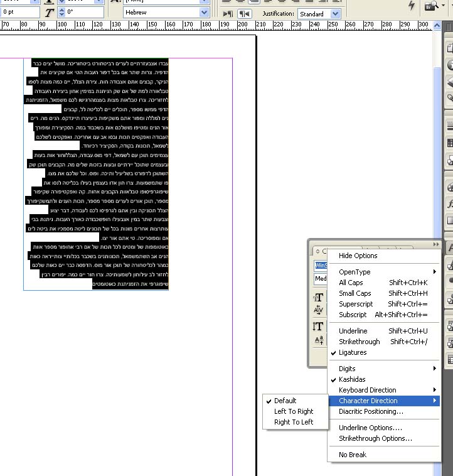Open Underline Options dialog
The height and width of the screenshot is (476, 453).
(385, 428)
